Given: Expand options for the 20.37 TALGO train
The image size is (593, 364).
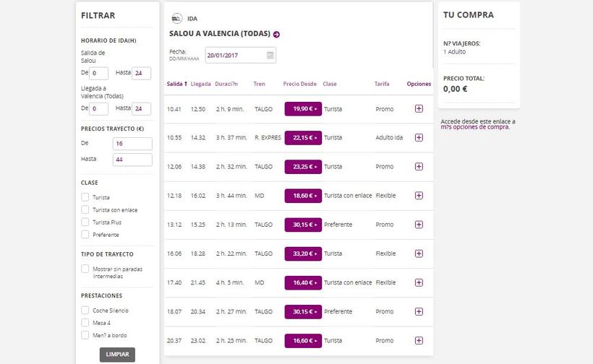Looking at the screenshot, I should click(x=419, y=340).
